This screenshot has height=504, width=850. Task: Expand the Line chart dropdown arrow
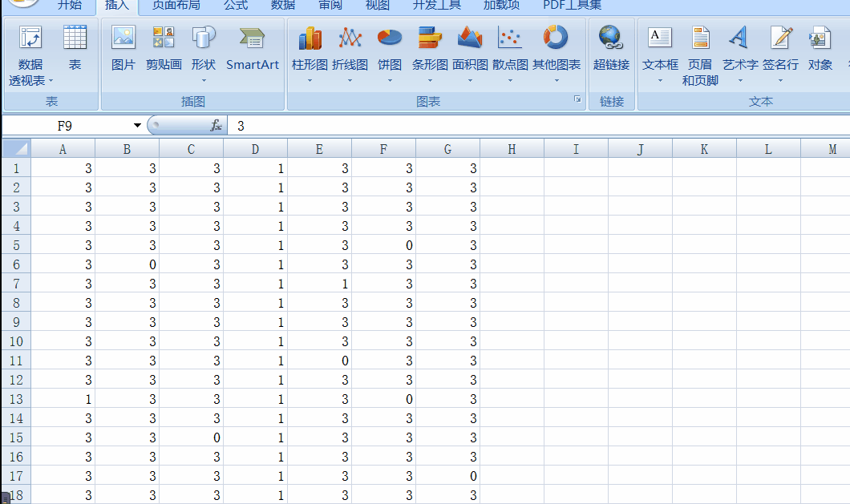[x=350, y=81]
